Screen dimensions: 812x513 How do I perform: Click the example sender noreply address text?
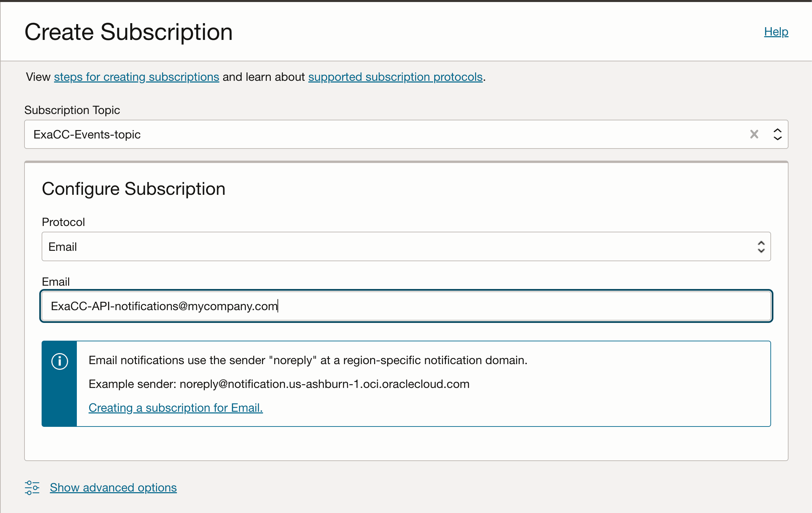[x=324, y=384]
